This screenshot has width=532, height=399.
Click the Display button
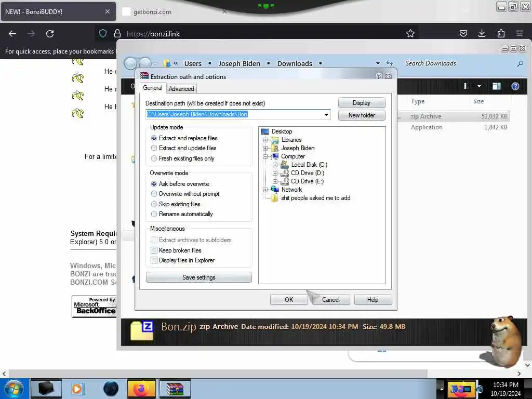pyautogui.click(x=362, y=103)
